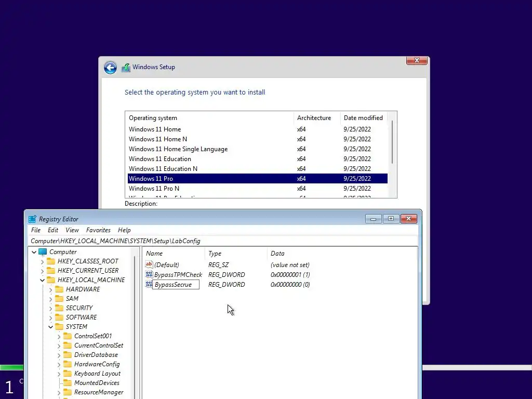The height and width of the screenshot is (399, 532).
Task: Expand the SOFTWARE key
Action: (x=50, y=317)
